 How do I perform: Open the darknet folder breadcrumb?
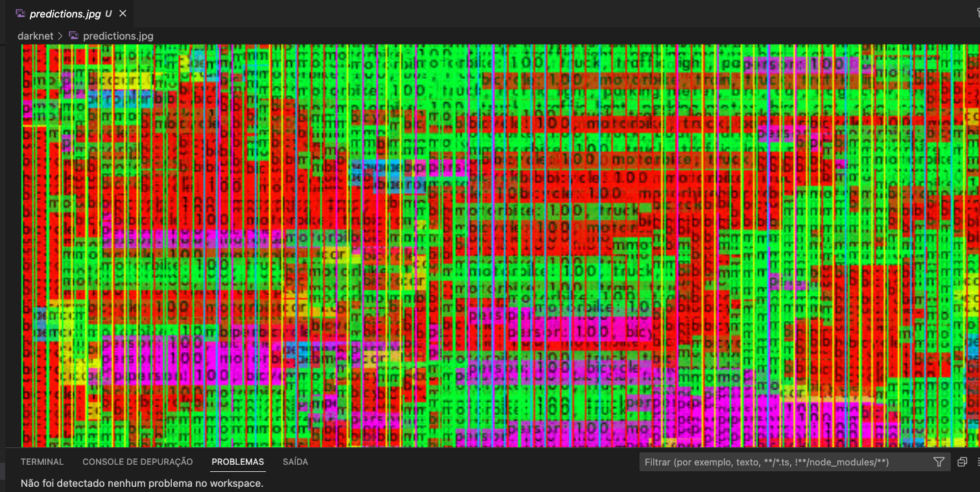pyautogui.click(x=35, y=36)
